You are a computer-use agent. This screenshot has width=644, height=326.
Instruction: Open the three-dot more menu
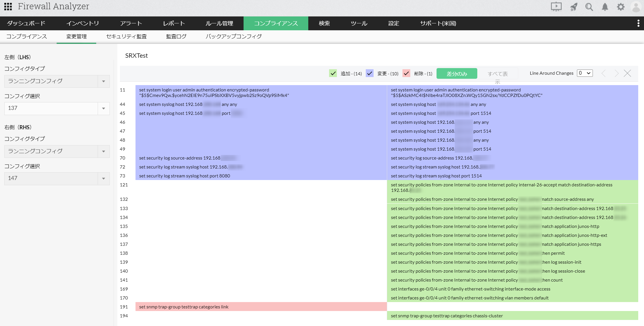click(x=638, y=23)
